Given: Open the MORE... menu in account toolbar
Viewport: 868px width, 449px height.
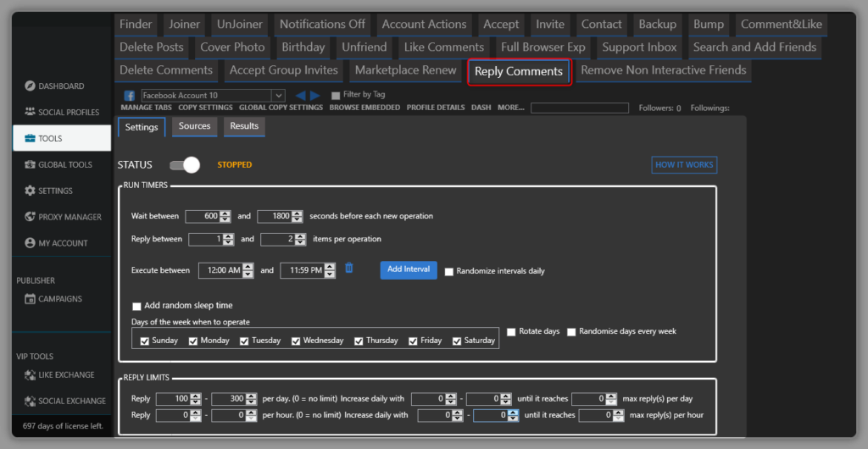Looking at the screenshot, I should (x=510, y=108).
